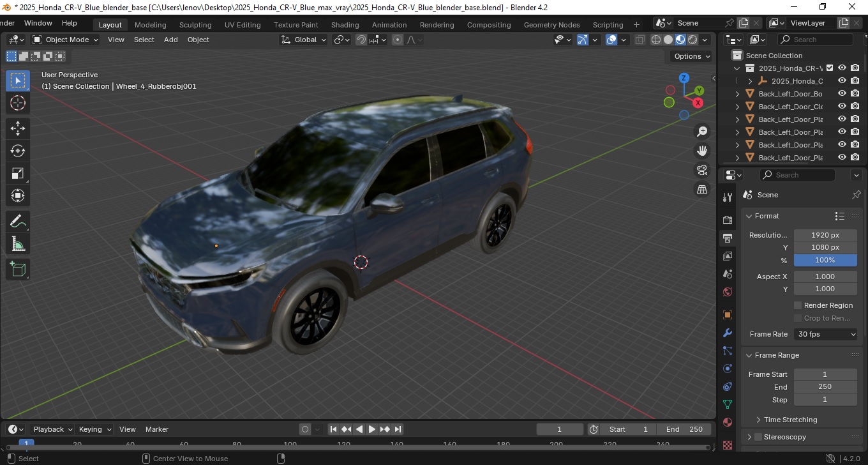868x465 pixels.
Task: Switch to rendered shading mode
Action: click(692, 40)
